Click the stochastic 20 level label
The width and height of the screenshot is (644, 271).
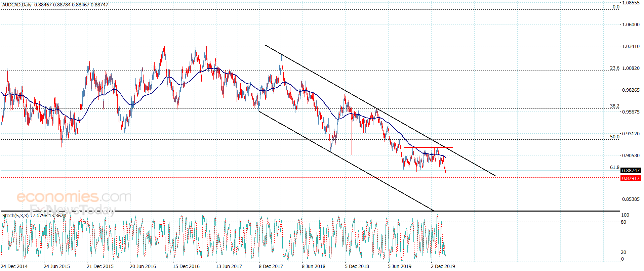pyautogui.click(x=624, y=252)
